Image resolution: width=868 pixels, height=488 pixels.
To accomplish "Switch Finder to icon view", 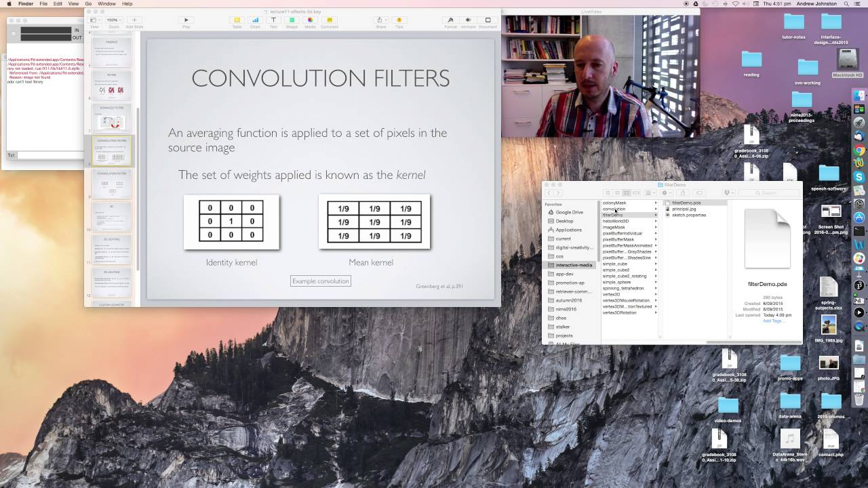I will [x=608, y=192].
